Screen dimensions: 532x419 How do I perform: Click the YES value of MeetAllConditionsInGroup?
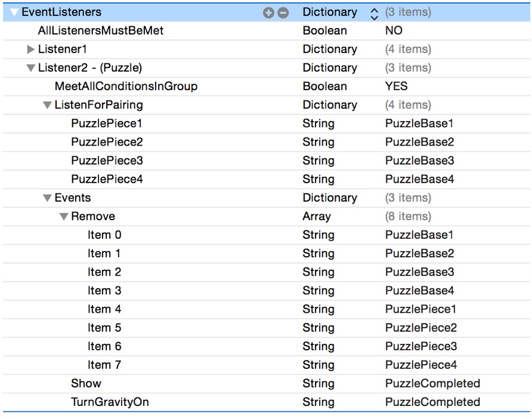pos(397,87)
